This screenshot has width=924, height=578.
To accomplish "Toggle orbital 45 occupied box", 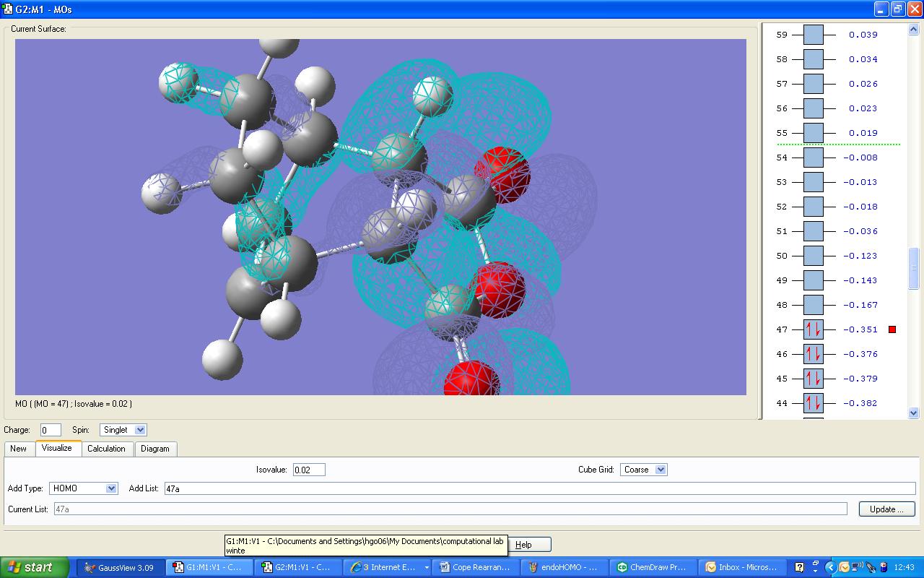I will [x=813, y=379].
